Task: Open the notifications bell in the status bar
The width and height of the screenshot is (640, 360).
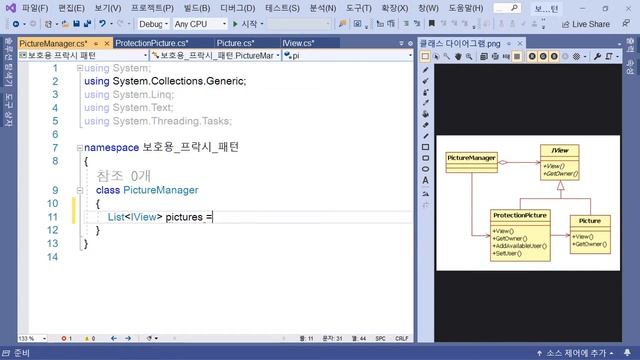Action: click(627, 353)
